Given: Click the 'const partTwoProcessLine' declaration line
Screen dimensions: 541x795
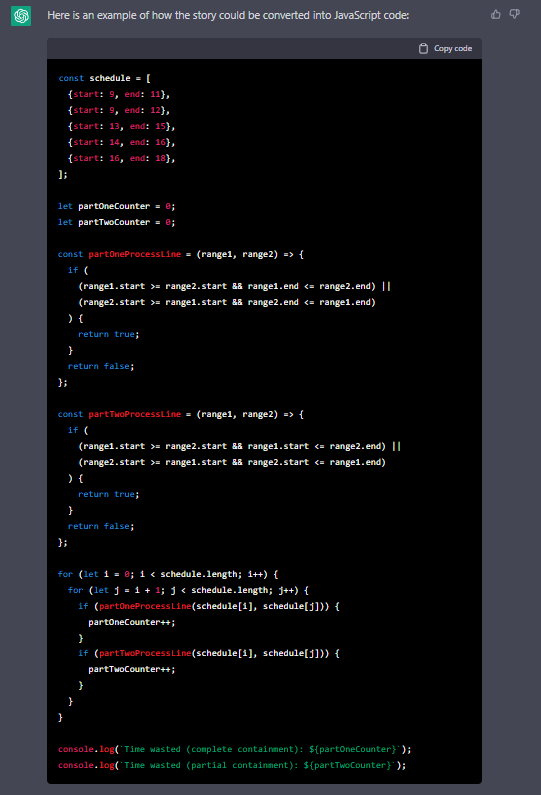Looking at the screenshot, I should pyautogui.click(x=181, y=414).
